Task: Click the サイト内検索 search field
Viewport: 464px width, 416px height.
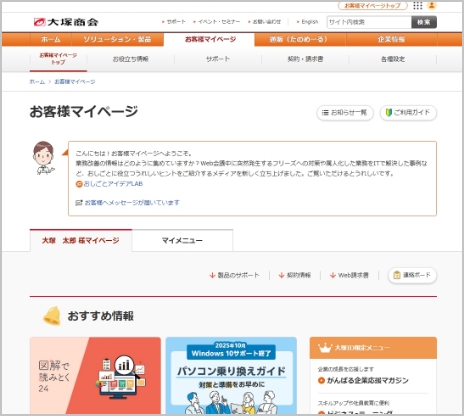Action: tap(369, 22)
